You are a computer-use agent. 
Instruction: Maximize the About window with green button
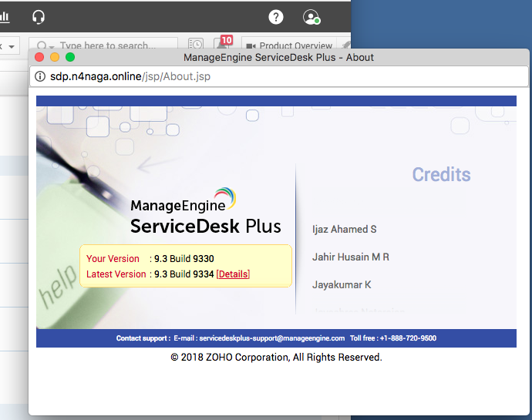click(x=70, y=57)
